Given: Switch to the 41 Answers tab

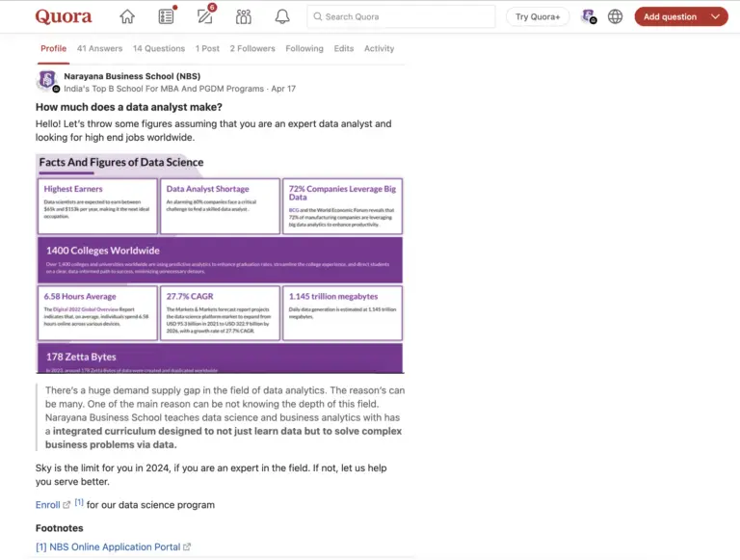Looking at the screenshot, I should click(x=99, y=48).
